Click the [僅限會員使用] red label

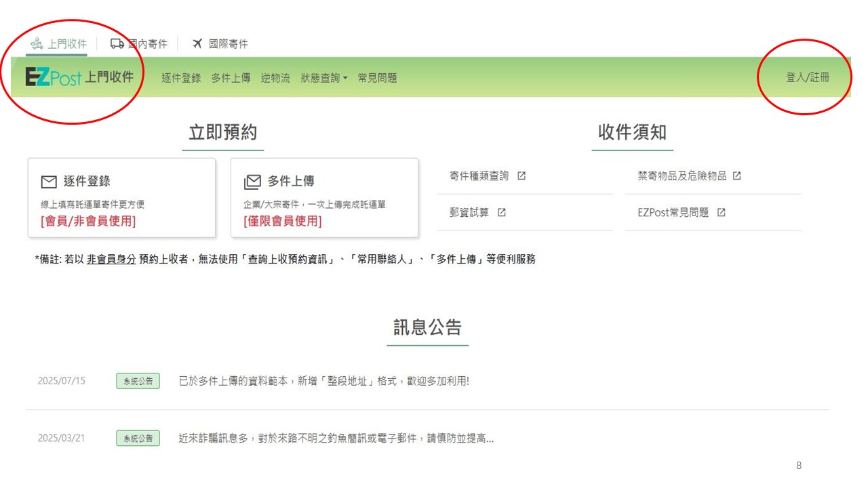tap(283, 221)
